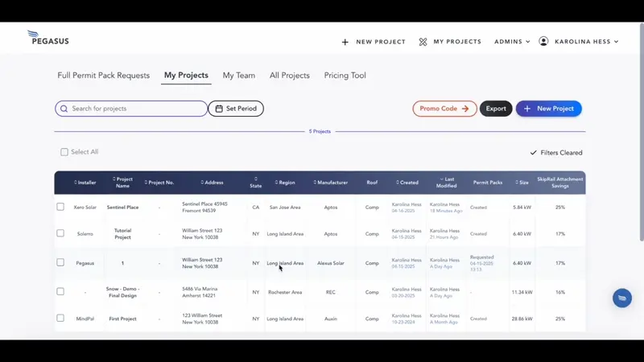The height and width of the screenshot is (362, 644).
Task: Check the box for the MindPal project row
Action: [60, 319]
